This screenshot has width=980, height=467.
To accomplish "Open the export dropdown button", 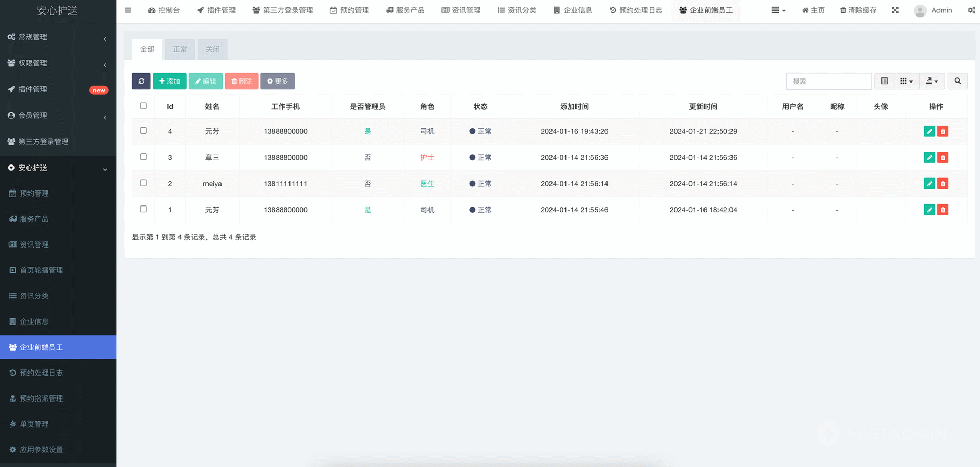I will 932,81.
